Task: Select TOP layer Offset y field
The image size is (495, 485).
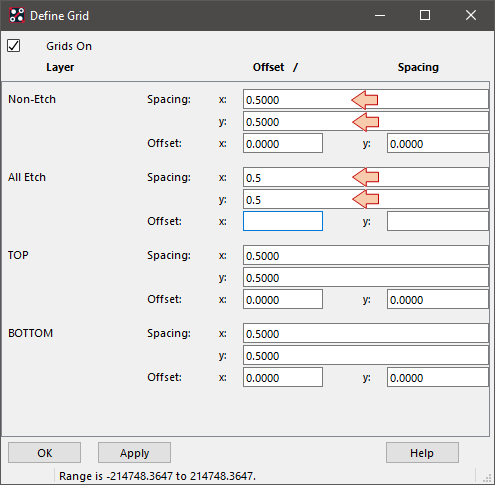Action: coord(438,299)
